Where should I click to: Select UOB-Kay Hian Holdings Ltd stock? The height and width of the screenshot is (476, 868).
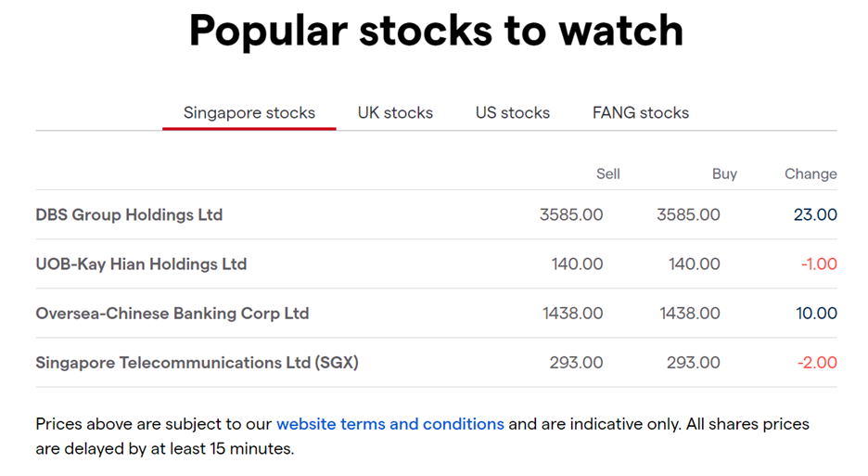[141, 264]
